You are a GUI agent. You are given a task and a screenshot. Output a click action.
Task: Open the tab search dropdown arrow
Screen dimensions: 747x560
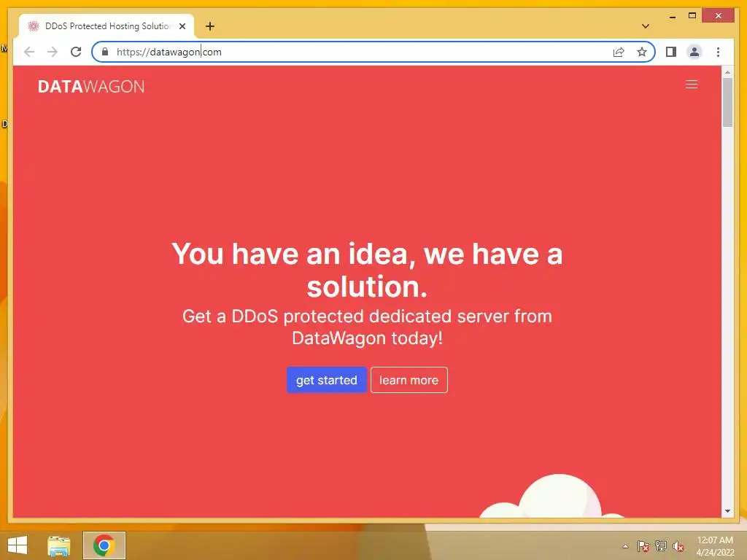(x=645, y=26)
